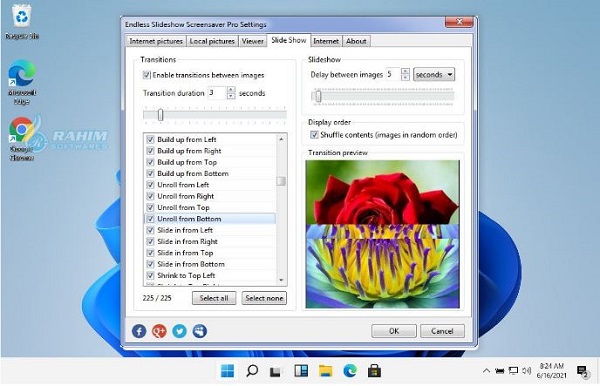Decrease delay between images down arrow
Image resolution: width=600 pixels, height=386 pixels.
(405, 78)
